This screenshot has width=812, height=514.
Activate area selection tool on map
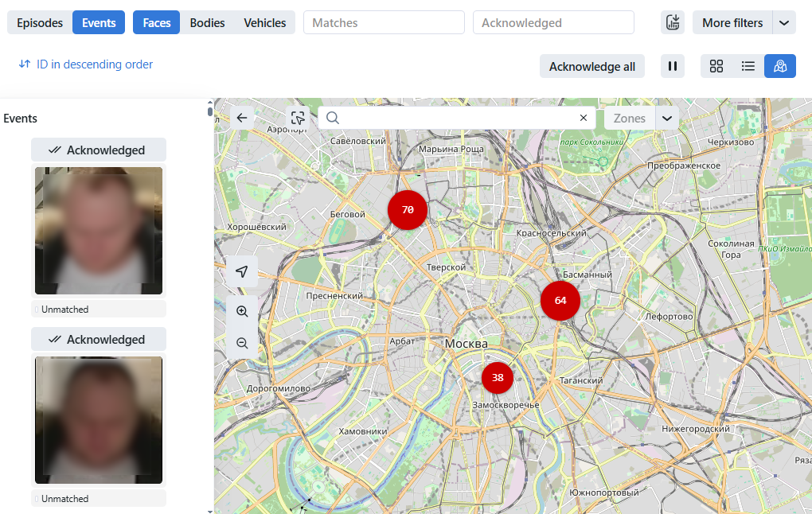[x=298, y=118]
